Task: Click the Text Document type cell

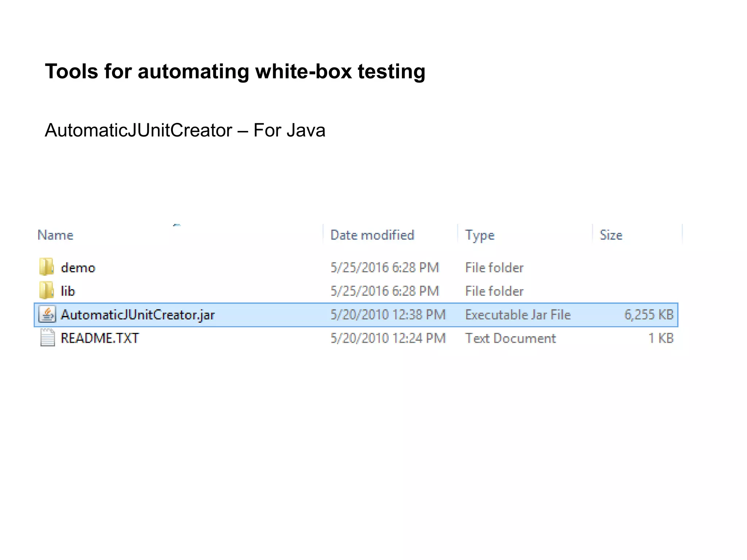Action: (x=511, y=338)
